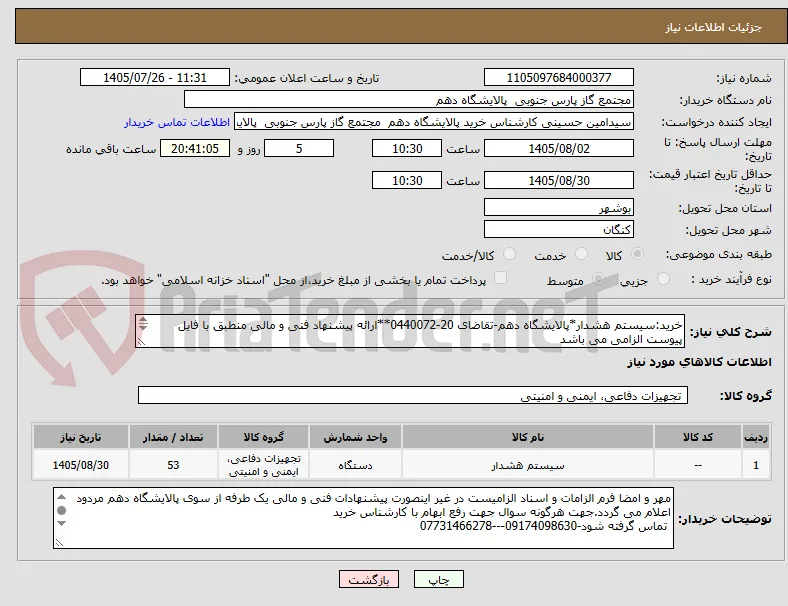788x606 pixels.
Task: Click the buyer name field مجتمع گاز پارس جنوبی
Action: click(409, 99)
